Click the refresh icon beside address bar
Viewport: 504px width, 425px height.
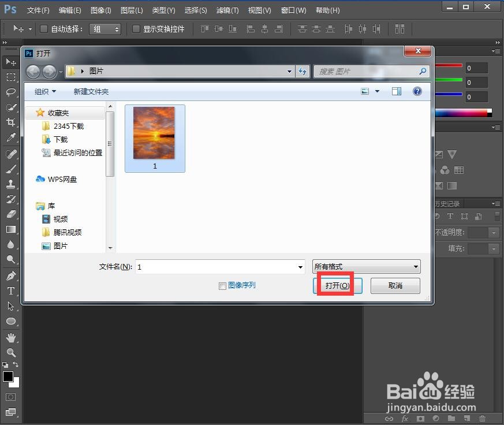[x=302, y=71]
